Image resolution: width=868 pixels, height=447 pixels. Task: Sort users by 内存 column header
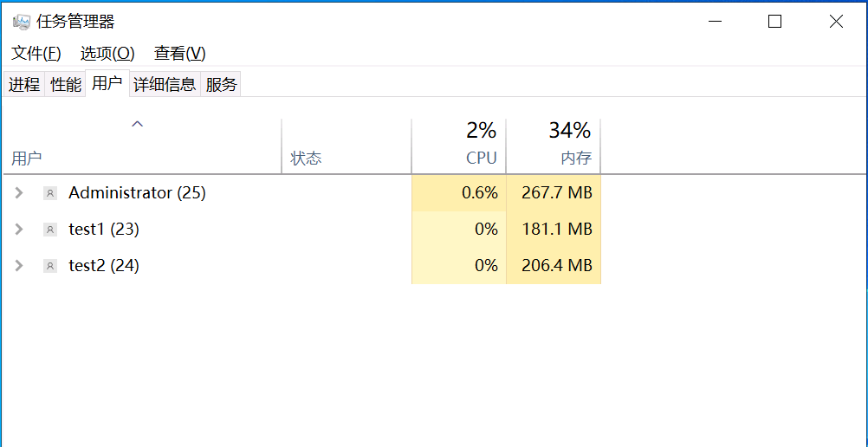point(575,159)
